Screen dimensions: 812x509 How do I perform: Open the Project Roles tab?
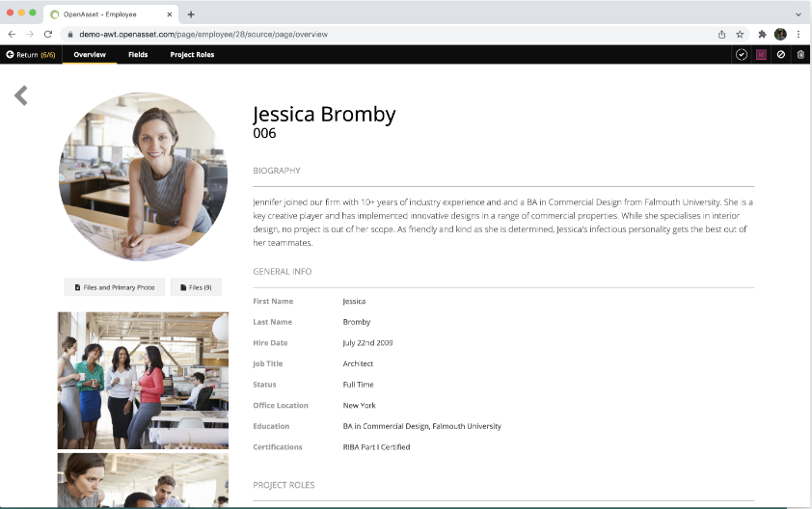[x=192, y=54]
